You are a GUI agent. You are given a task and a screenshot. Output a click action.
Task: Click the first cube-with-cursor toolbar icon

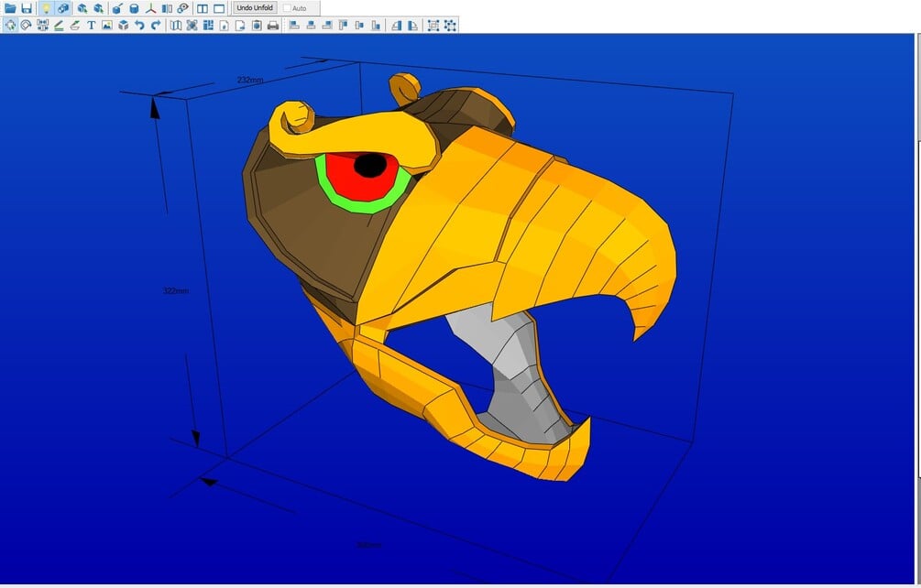coord(82,8)
